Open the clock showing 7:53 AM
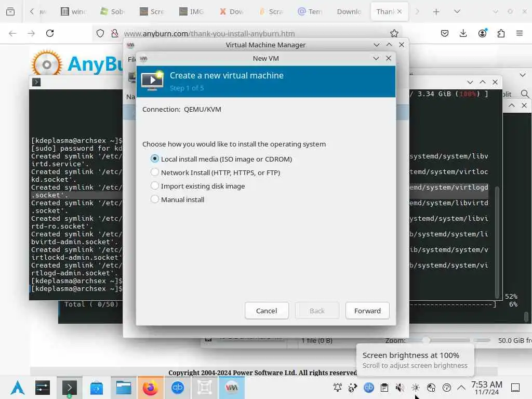The width and height of the screenshot is (532, 399). [x=486, y=388]
